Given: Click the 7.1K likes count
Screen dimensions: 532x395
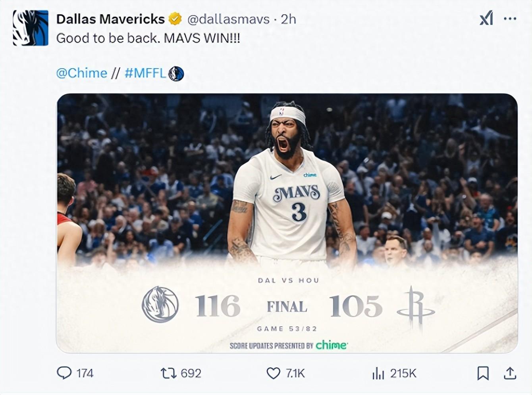Looking at the screenshot, I should (x=295, y=373).
